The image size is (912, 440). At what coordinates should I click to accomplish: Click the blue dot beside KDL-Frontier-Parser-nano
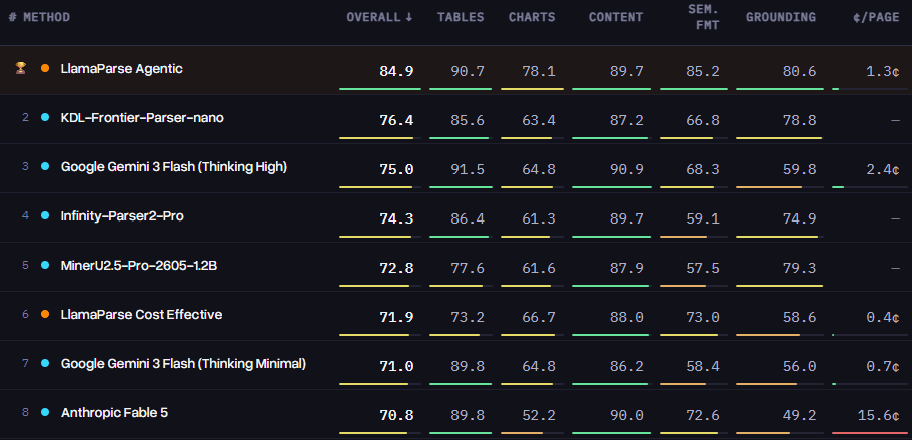coord(45,118)
